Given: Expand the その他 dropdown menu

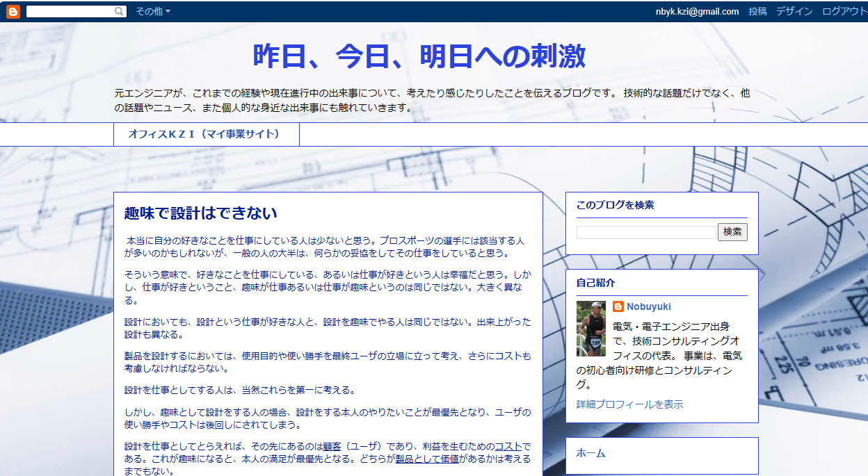Looking at the screenshot, I should tap(152, 11).
